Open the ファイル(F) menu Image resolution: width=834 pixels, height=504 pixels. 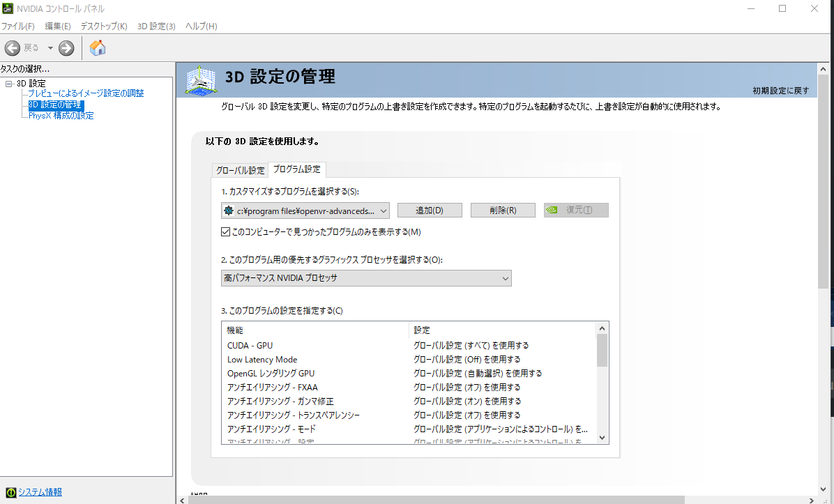(x=17, y=26)
